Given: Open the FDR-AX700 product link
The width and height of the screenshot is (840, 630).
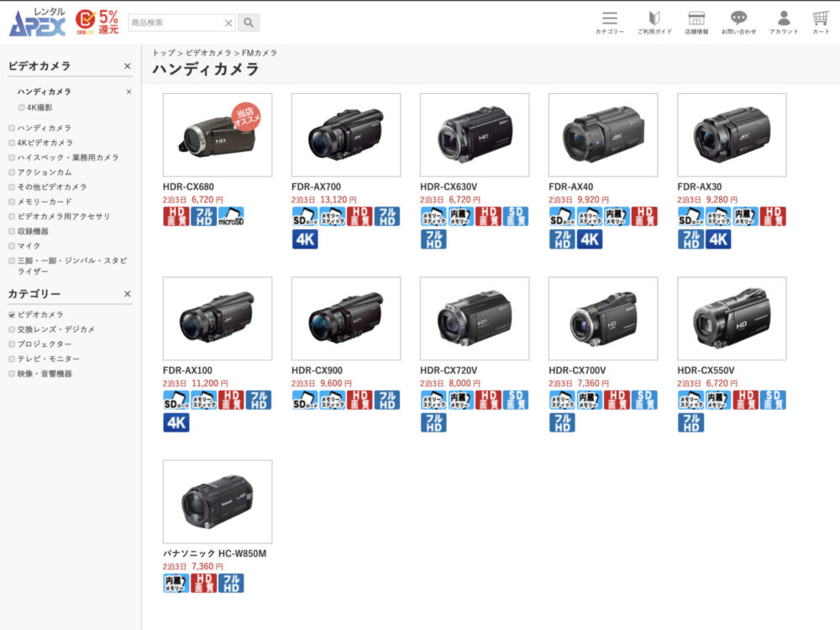Looking at the screenshot, I should (316, 187).
